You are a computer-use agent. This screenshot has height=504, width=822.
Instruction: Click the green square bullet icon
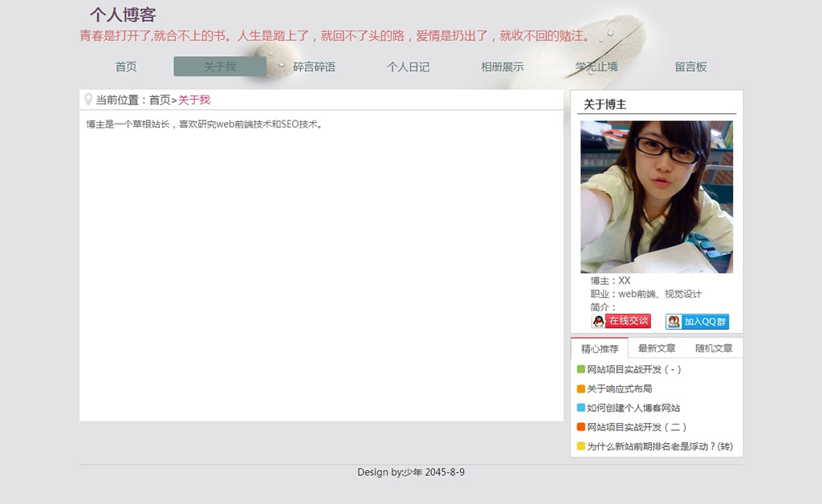point(581,369)
